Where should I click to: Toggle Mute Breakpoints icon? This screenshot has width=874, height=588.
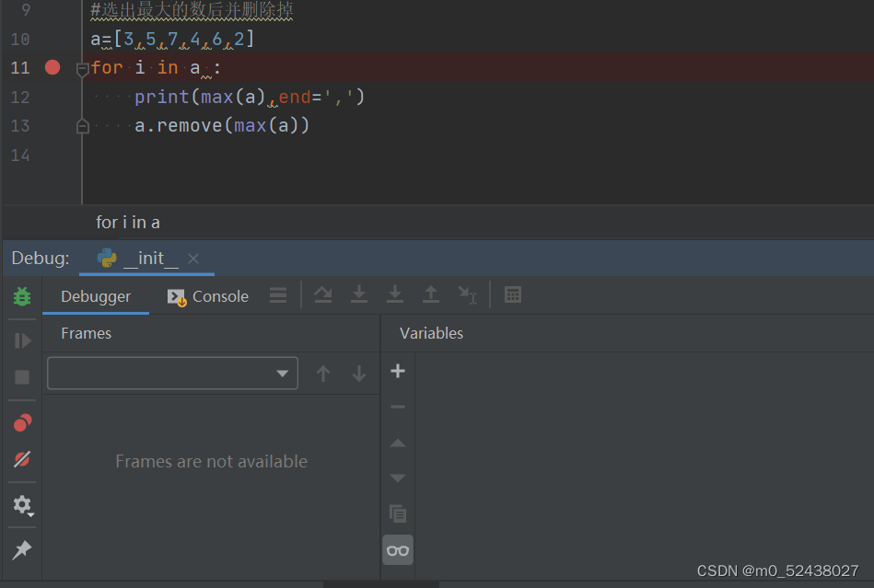[x=22, y=459]
